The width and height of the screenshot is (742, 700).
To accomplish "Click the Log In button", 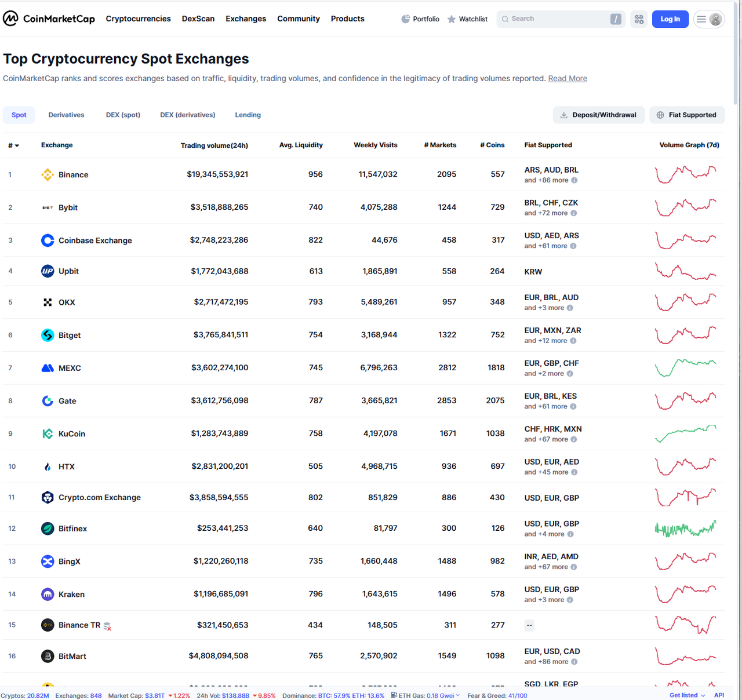I will (x=670, y=19).
